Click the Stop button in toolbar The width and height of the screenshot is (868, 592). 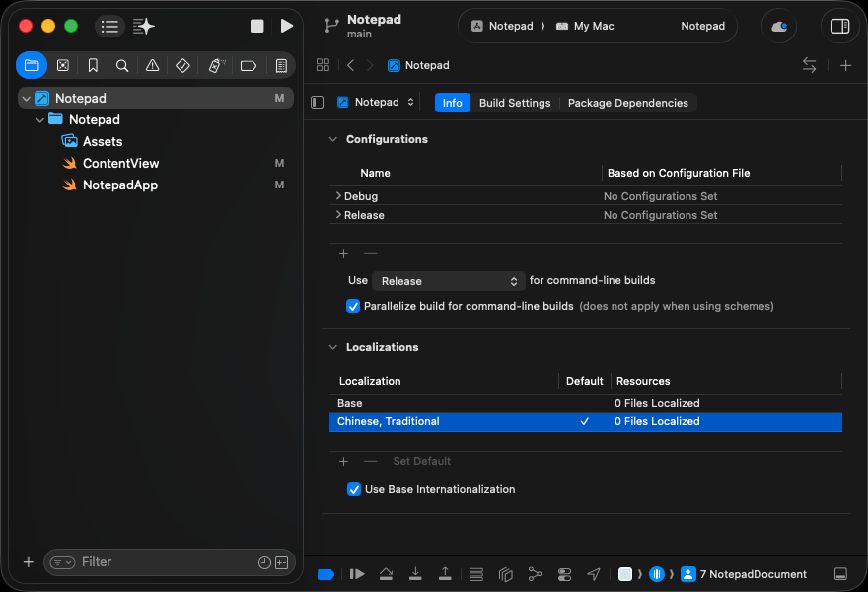257,26
